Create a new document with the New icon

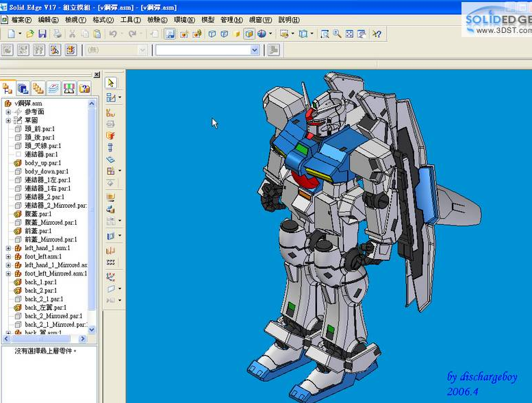[x=12, y=34]
